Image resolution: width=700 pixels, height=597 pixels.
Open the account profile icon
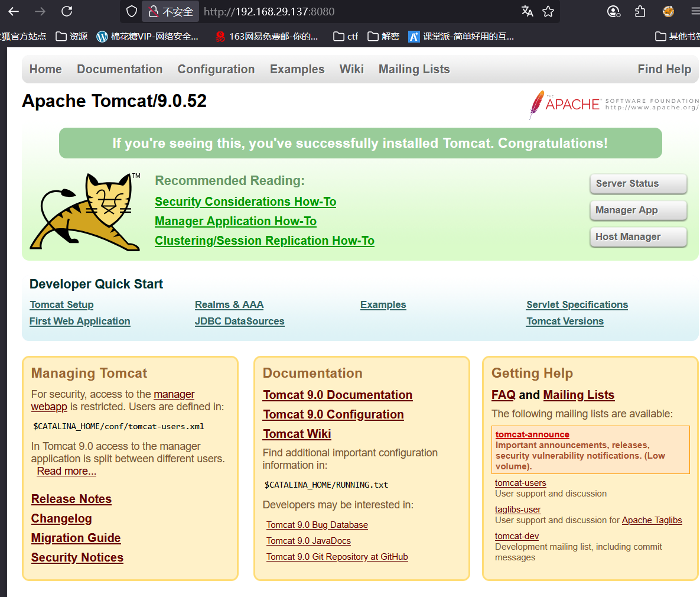(614, 12)
